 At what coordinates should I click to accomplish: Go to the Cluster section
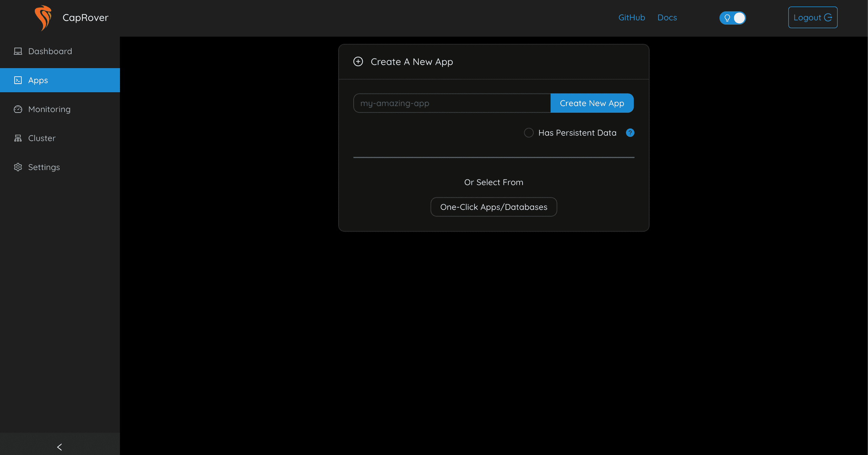coord(42,138)
